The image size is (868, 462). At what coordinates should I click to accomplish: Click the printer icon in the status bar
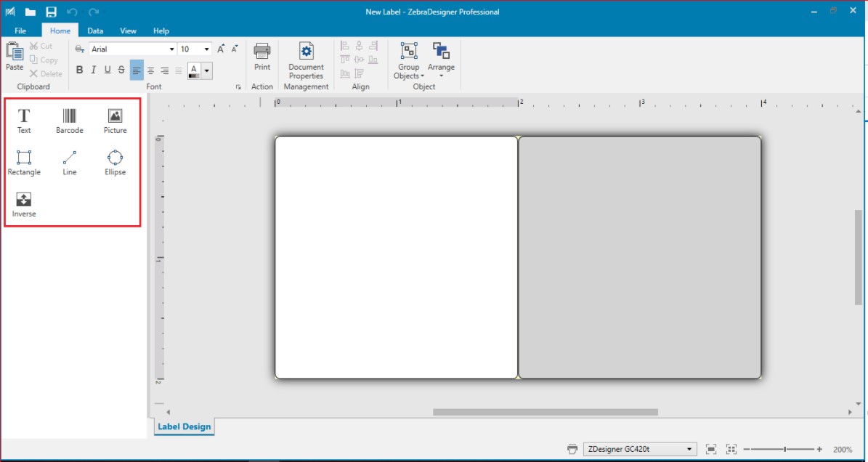(x=573, y=449)
